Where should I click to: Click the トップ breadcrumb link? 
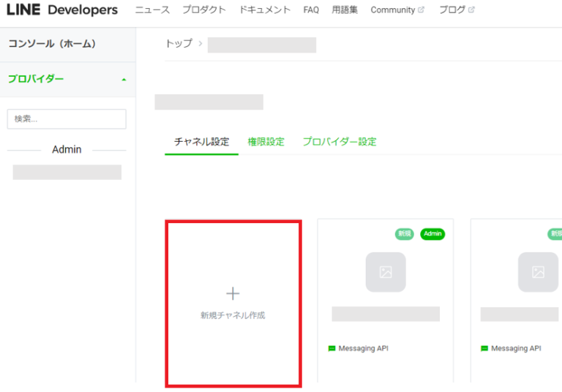pyautogui.click(x=179, y=44)
